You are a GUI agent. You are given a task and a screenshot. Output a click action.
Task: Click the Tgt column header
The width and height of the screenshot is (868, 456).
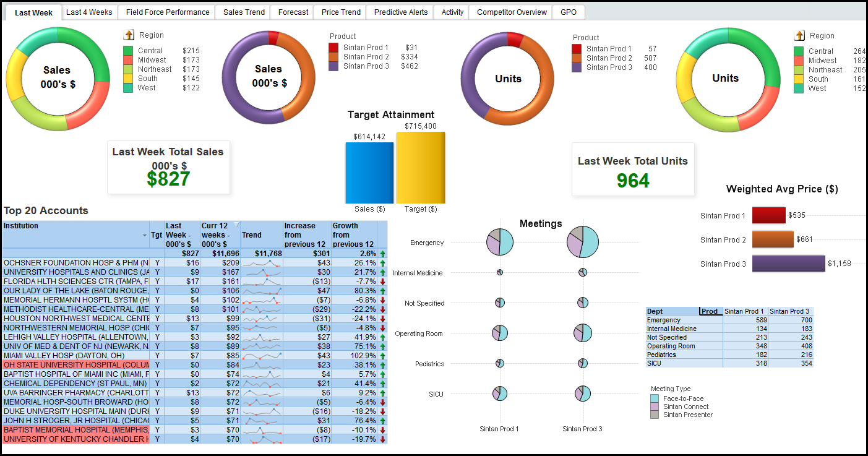pos(157,235)
